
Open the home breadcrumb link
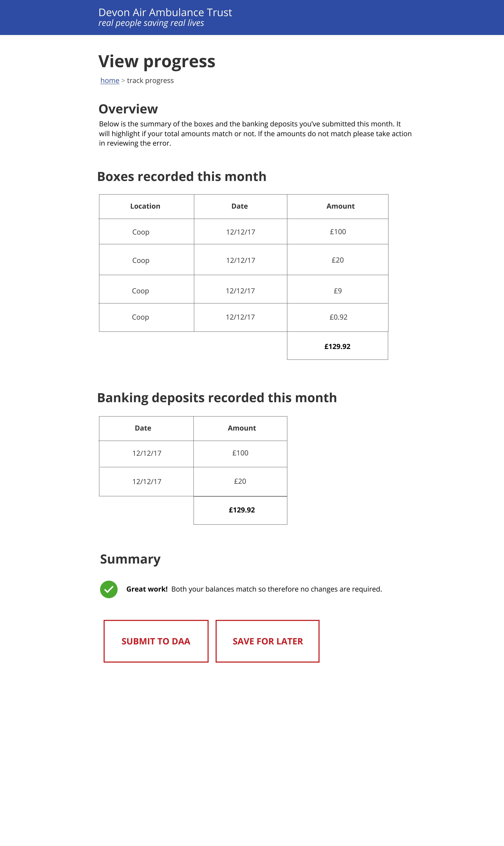pyautogui.click(x=110, y=81)
